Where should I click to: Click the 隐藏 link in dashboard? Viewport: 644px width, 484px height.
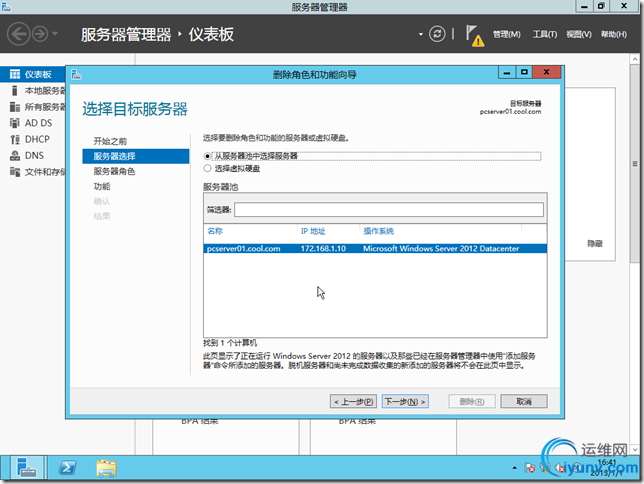click(595, 244)
